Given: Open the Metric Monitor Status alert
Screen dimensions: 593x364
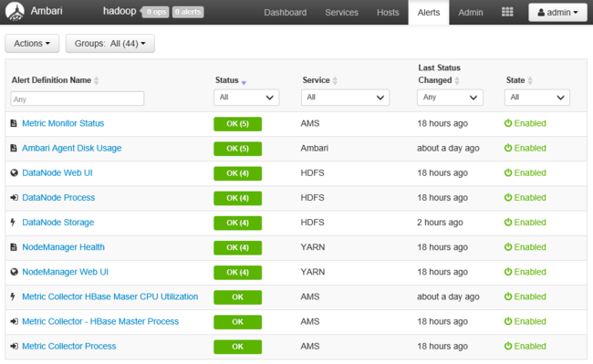Looking at the screenshot, I should pyautogui.click(x=63, y=123).
